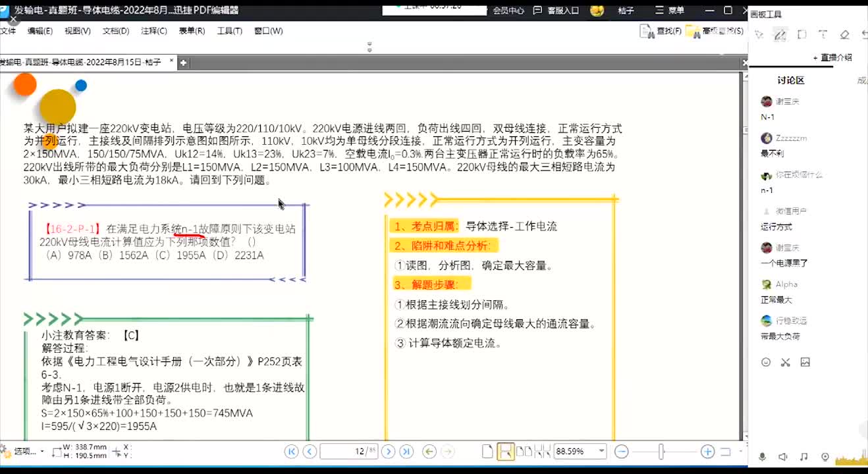Select the pen drawing tool in 画板工具
The image size is (868, 474).
point(780,35)
